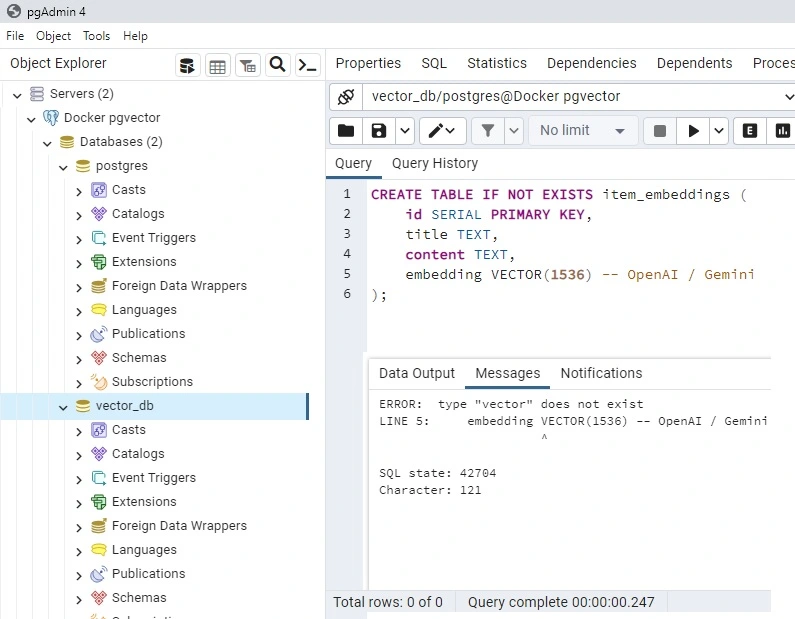Click the pgAdmin 4 app logo icon
This screenshot has width=795, height=619.
tap(14, 11)
